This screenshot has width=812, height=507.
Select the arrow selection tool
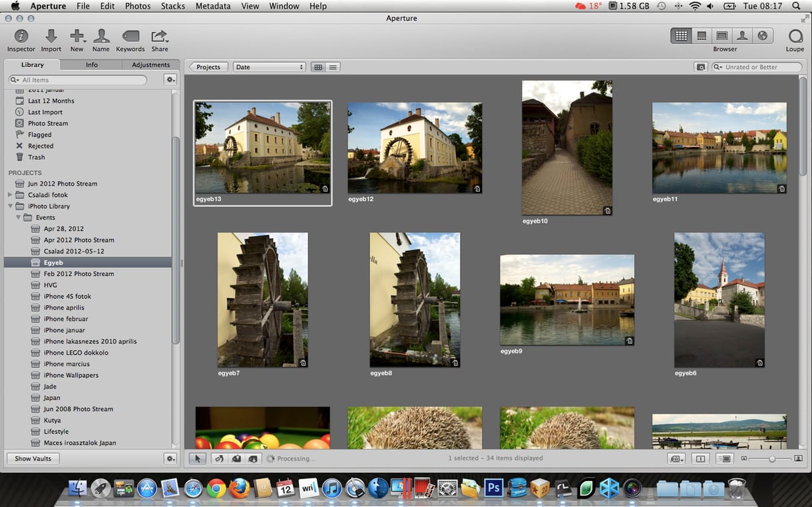(198, 458)
